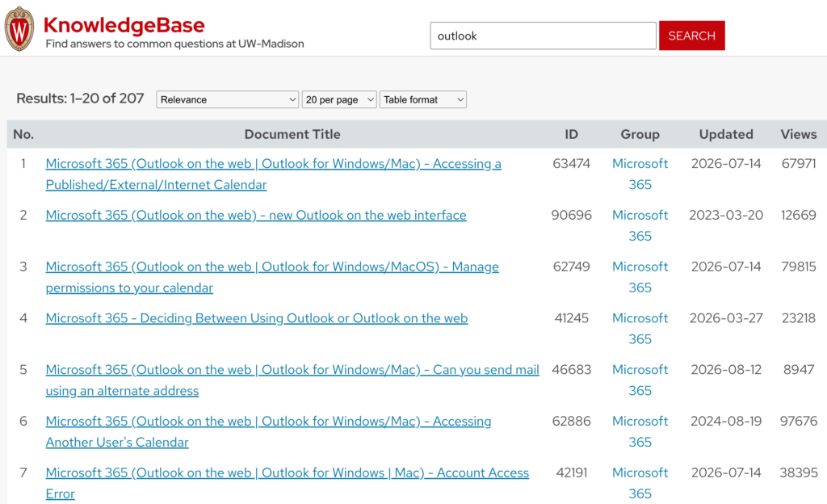Click updated date 2024-08-19
Screen dimensions: 827x504
(726, 422)
